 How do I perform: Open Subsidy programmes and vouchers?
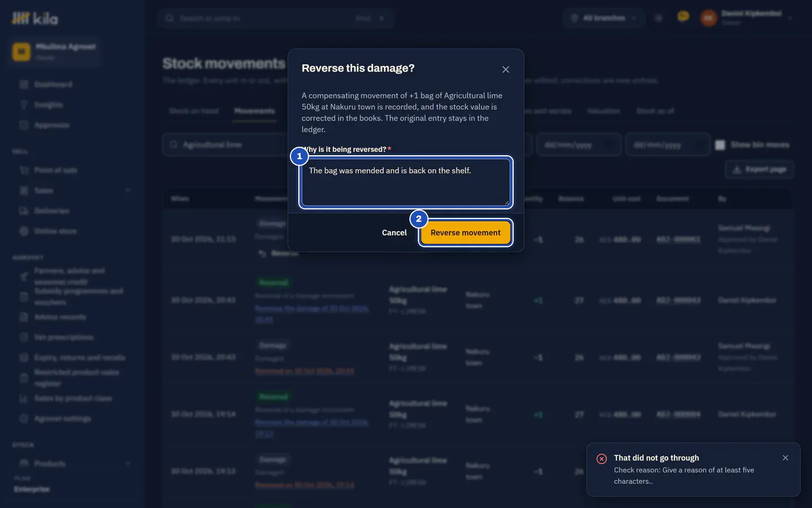72,297
